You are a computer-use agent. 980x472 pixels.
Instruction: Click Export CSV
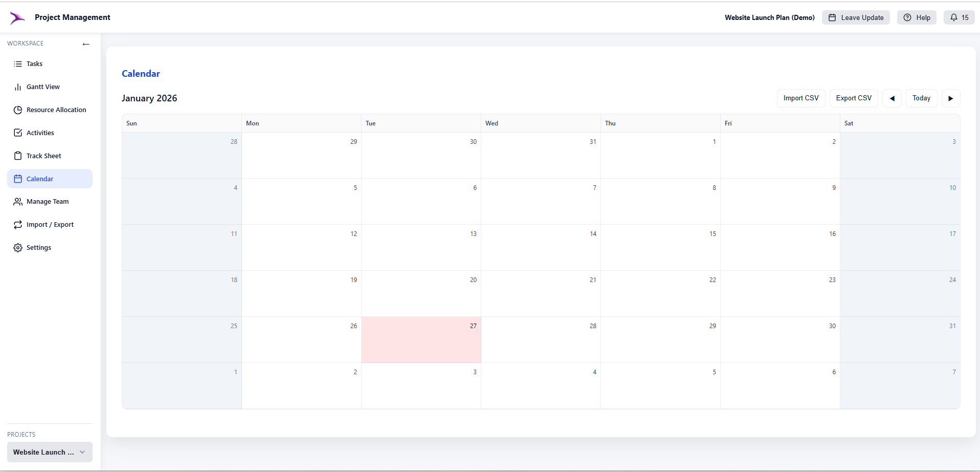click(853, 98)
